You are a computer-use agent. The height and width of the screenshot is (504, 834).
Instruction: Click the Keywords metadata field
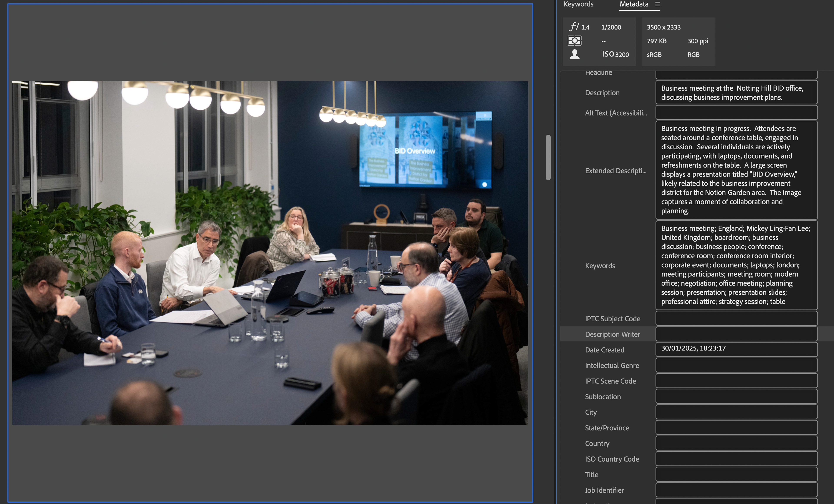(736, 265)
